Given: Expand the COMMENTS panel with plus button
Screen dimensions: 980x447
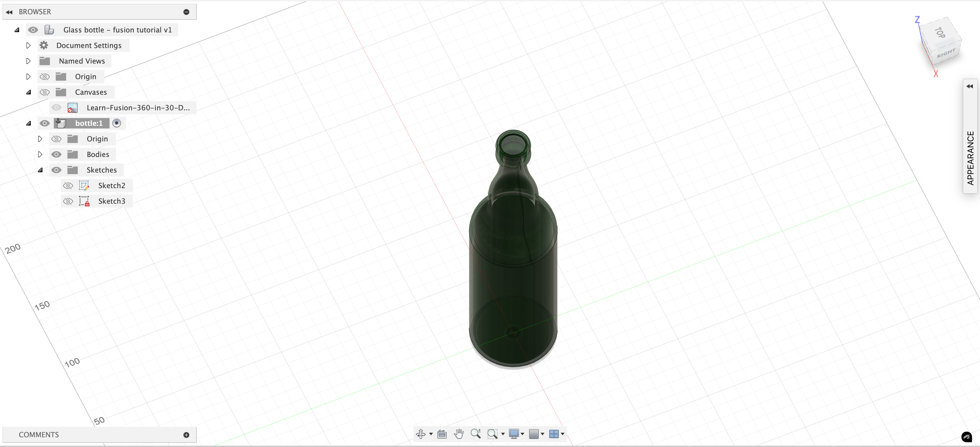Looking at the screenshot, I should 186,435.
